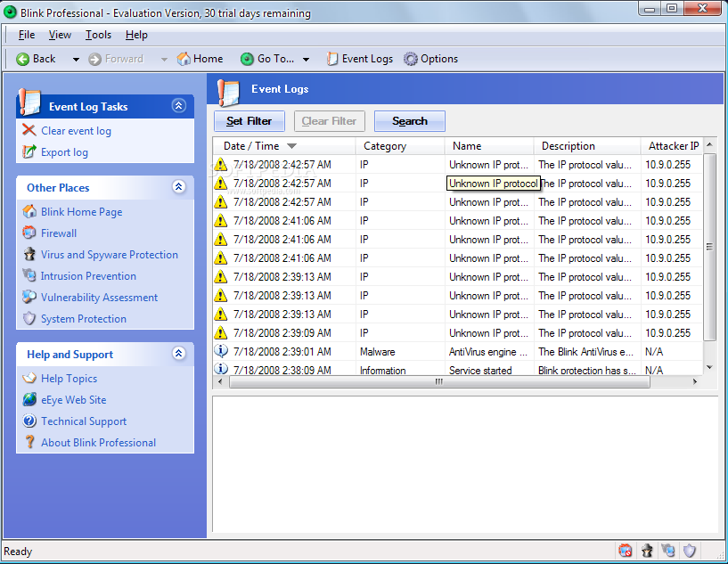Click the Clear Filter button
Image resolution: width=728 pixels, height=564 pixels.
tap(329, 121)
